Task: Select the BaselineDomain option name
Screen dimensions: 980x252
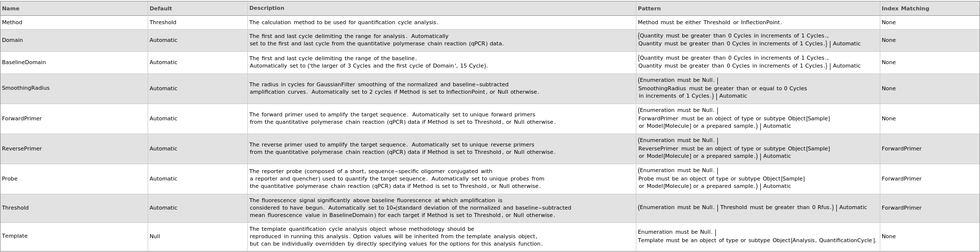Action: [24, 62]
